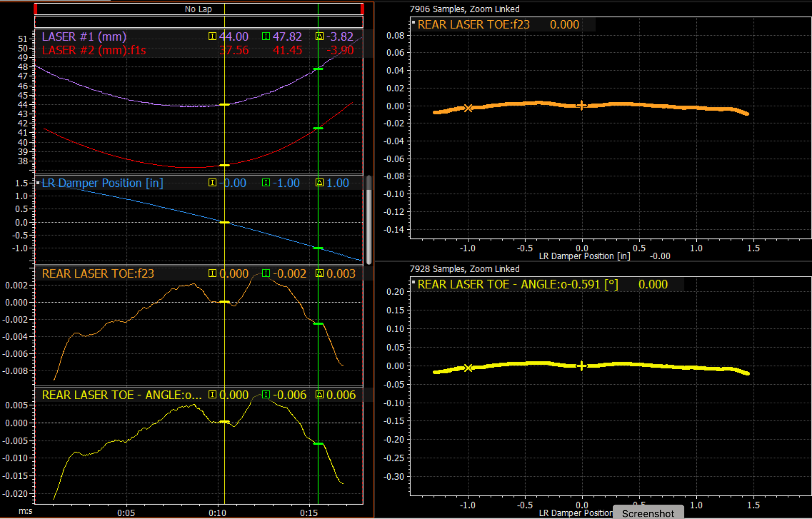The height and width of the screenshot is (519, 812).
Task: Click the No Lap bar label
Action: (x=198, y=9)
